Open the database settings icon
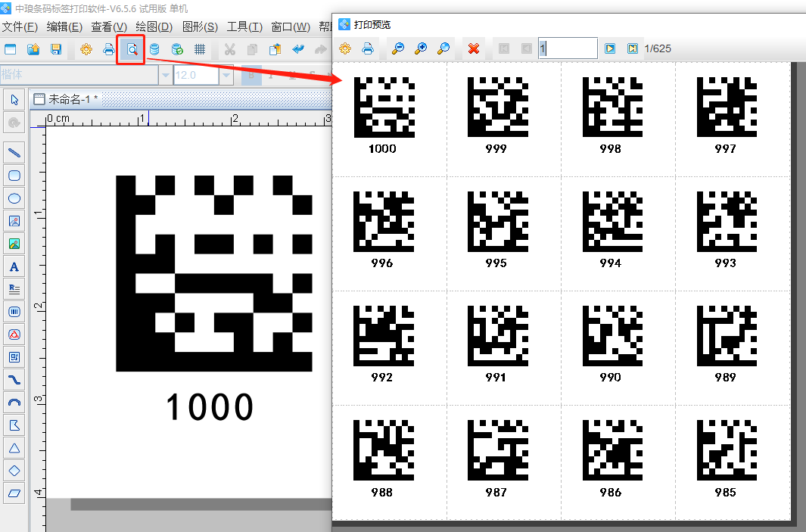Screen dimensions: 806x532 154,50
